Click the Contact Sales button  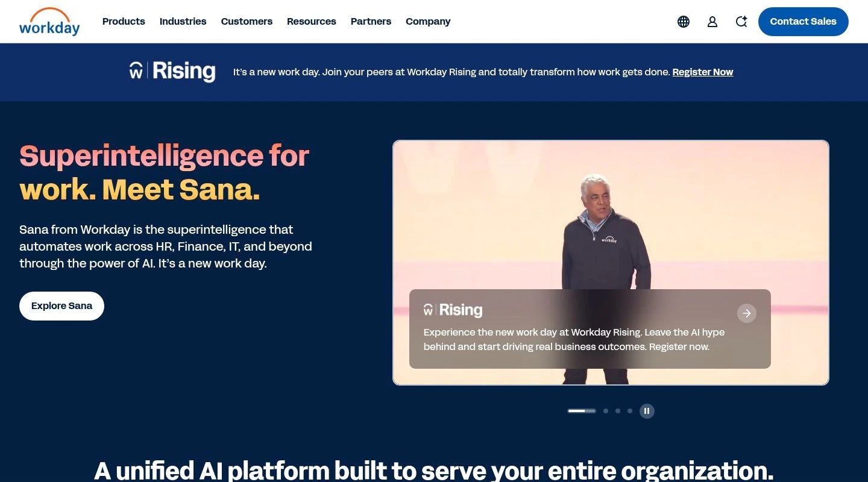tap(804, 22)
